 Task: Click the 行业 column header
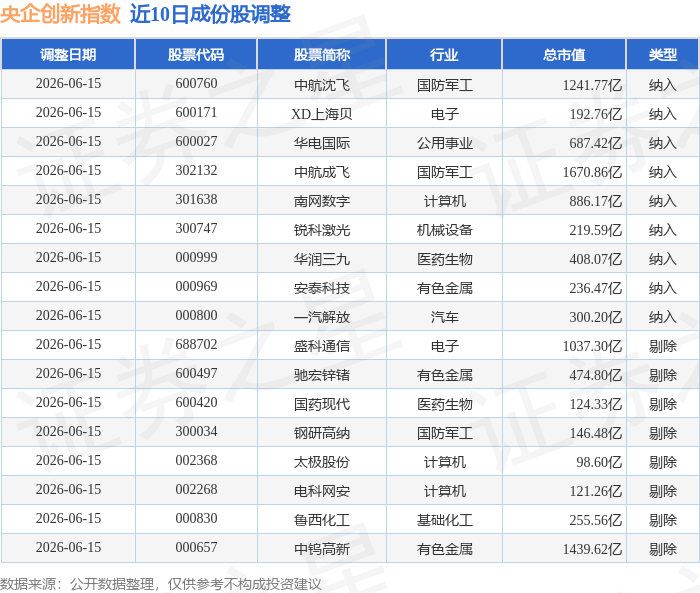[x=444, y=54]
